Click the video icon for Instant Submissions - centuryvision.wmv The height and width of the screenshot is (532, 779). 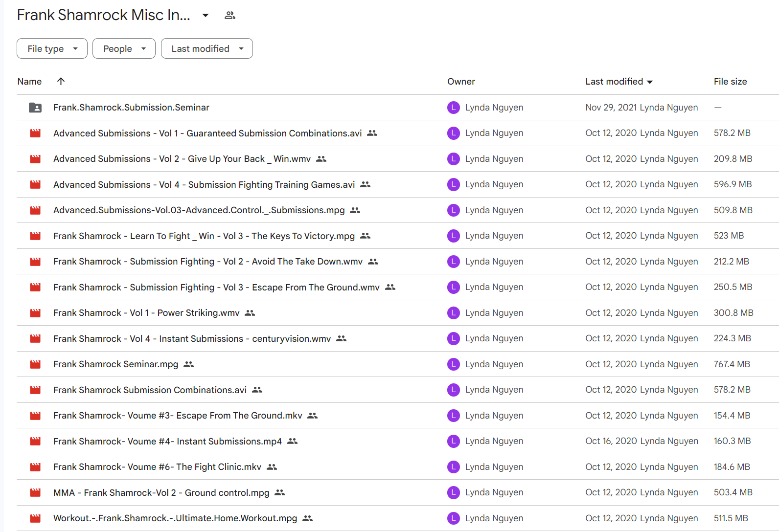tap(35, 338)
